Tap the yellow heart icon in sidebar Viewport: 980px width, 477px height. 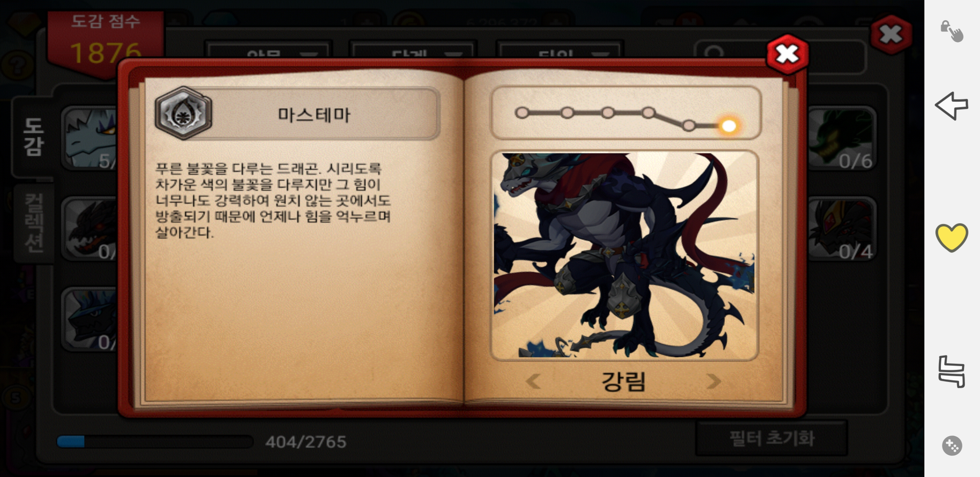coord(951,238)
